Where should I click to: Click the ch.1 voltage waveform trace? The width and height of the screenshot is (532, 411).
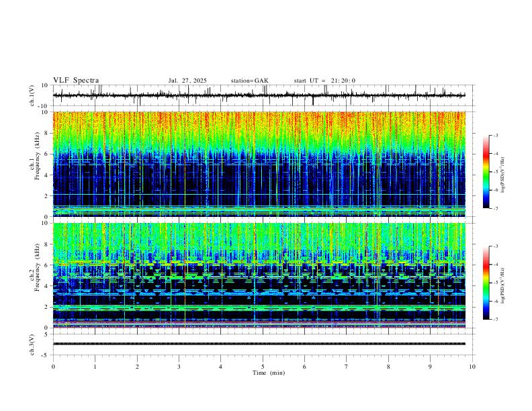tap(259, 95)
